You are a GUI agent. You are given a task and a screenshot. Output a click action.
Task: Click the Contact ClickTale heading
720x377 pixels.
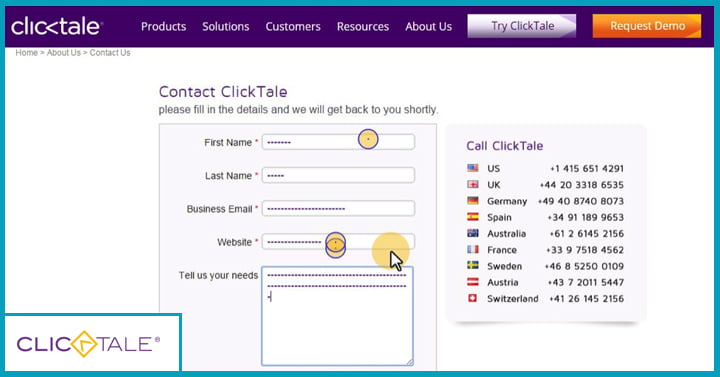pos(223,92)
